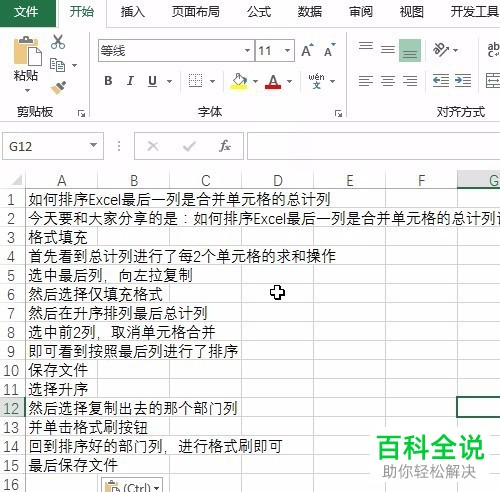The width and height of the screenshot is (500, 492).
Task: Switch to the 页面布局 tab
Action: [x=196, y=12]
